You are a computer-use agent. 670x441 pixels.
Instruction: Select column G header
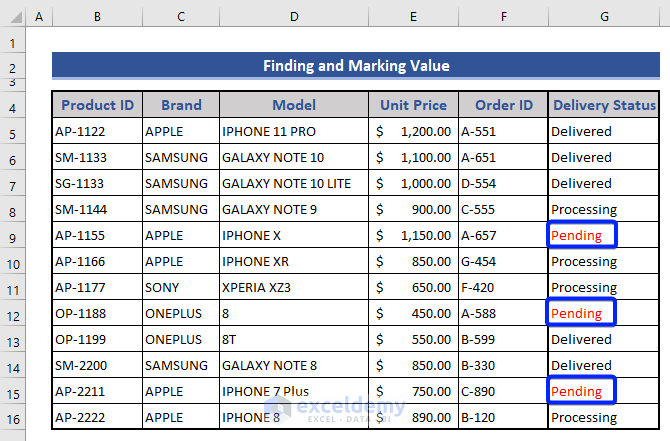[x=604, y=17]
